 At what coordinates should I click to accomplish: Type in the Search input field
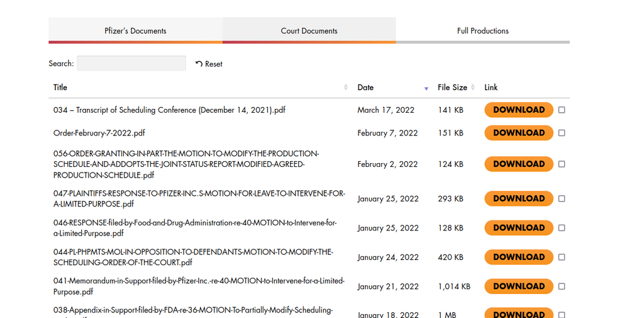(x=131, y=64)
